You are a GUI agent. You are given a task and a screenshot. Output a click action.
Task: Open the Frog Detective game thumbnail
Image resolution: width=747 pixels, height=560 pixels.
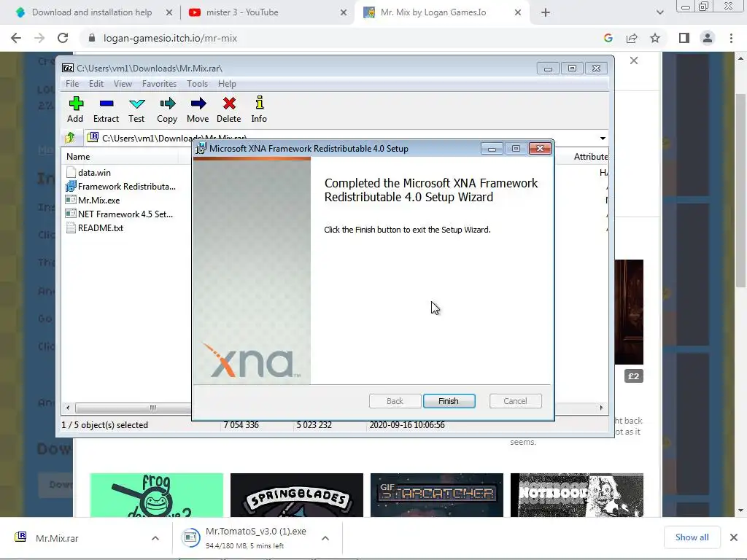[x=156, y=495]
